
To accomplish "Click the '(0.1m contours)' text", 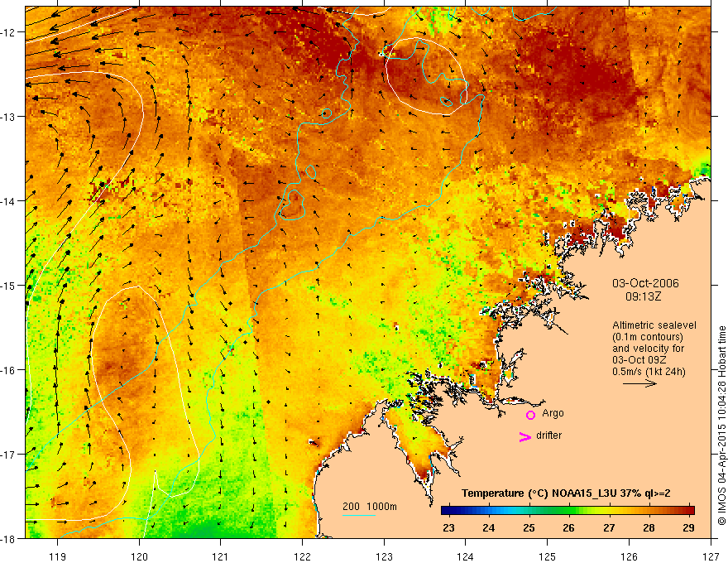I will coord(648,337).
